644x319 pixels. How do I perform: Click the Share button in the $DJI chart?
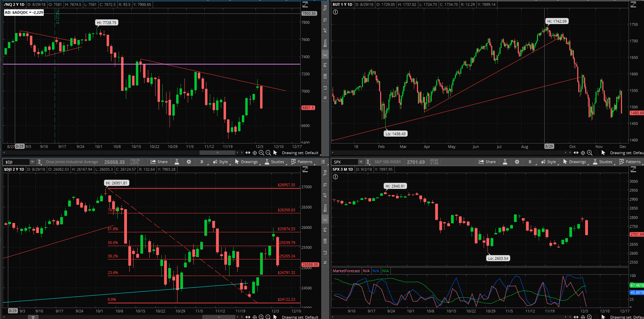click(159, 162)
